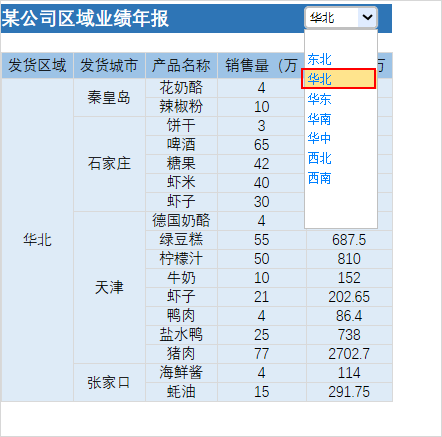This screenshot has height=437, width=442.
Task: Open the region dropdown arrow
Action: click(x=367, y=17)
